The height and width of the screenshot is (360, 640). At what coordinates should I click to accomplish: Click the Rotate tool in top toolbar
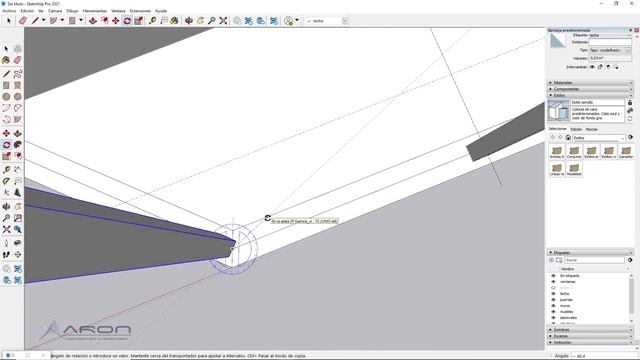(x=127, y=20)
